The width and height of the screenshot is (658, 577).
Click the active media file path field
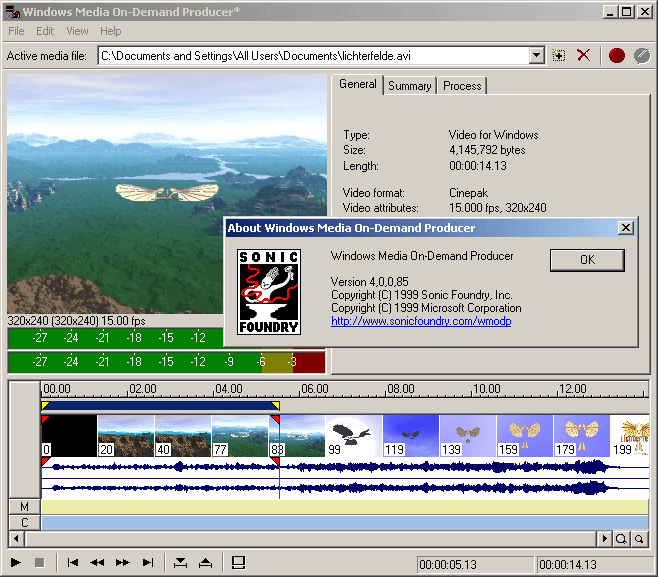315,55
